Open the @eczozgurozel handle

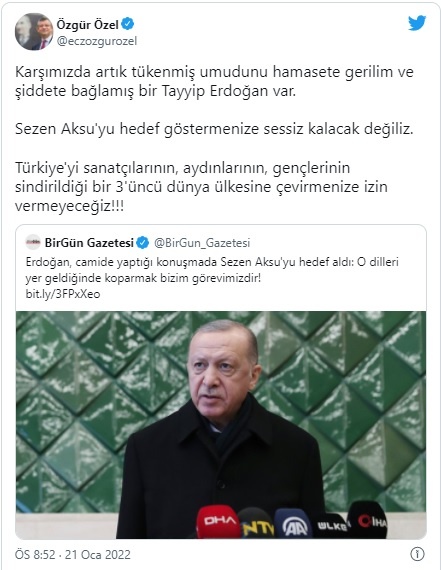(x=96, y=41)
